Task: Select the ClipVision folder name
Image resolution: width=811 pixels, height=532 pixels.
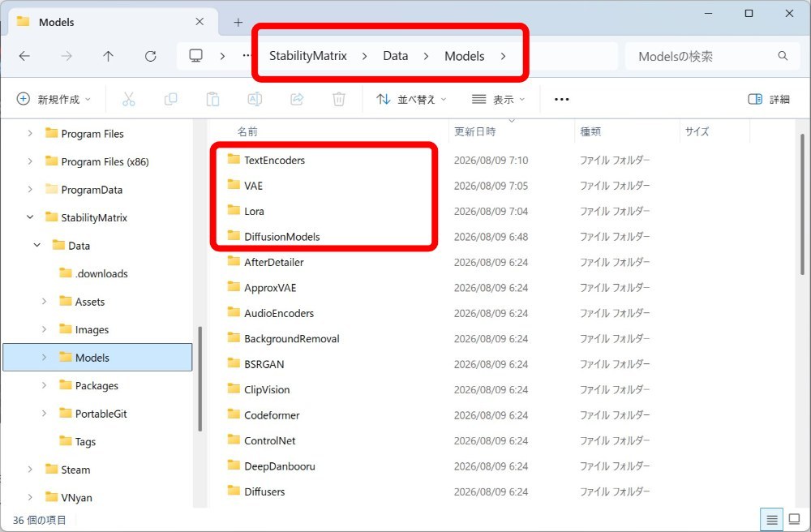Action: (x=267, y=389)
